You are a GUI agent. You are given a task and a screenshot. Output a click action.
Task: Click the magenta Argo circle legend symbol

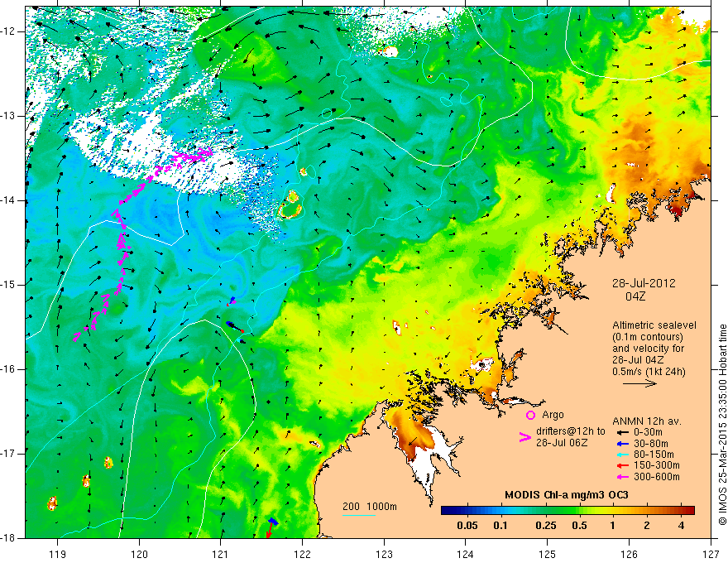tap(530, 415)
